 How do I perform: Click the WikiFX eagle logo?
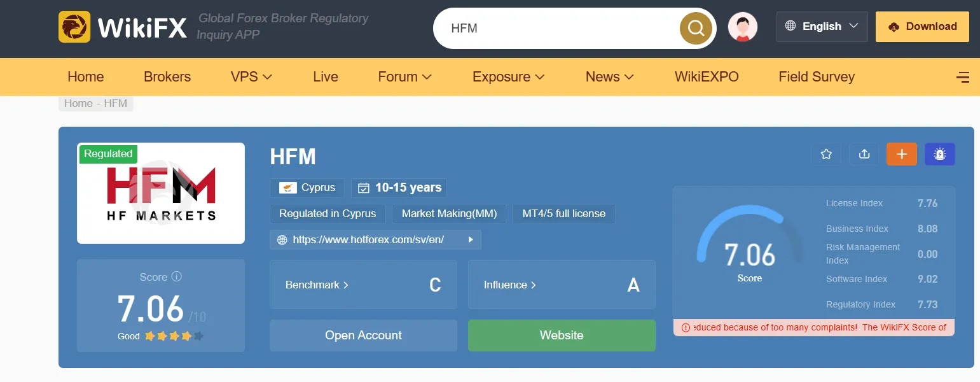point(74,27)
